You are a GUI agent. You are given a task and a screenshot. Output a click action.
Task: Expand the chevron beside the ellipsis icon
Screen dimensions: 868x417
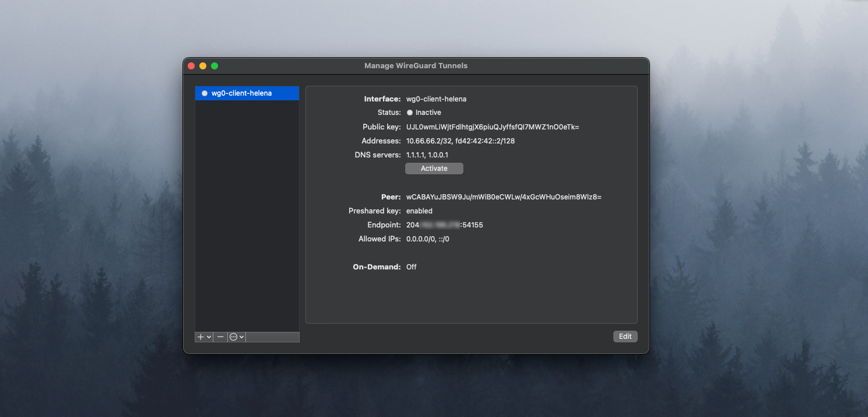click(x=241, y=337)
